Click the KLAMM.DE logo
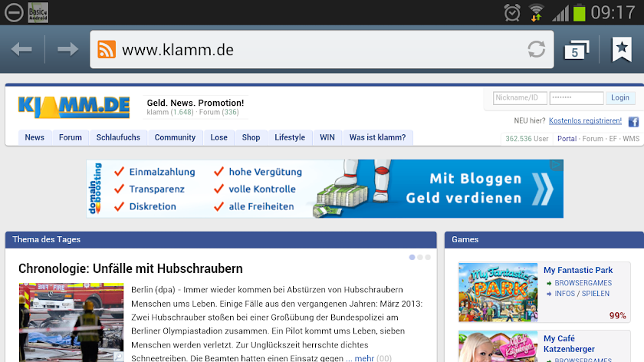Image resolution: width=644 pixels, height=362 pixels. coord(74,107)
